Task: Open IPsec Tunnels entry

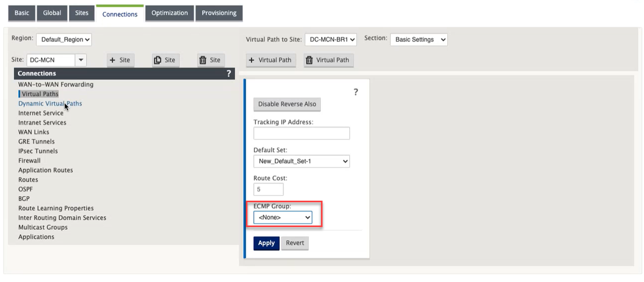Action: point(38,151)
